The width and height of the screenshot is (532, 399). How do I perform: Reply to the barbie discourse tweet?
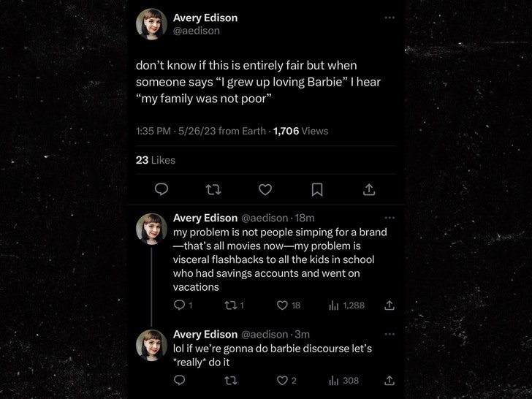(180, 380)
